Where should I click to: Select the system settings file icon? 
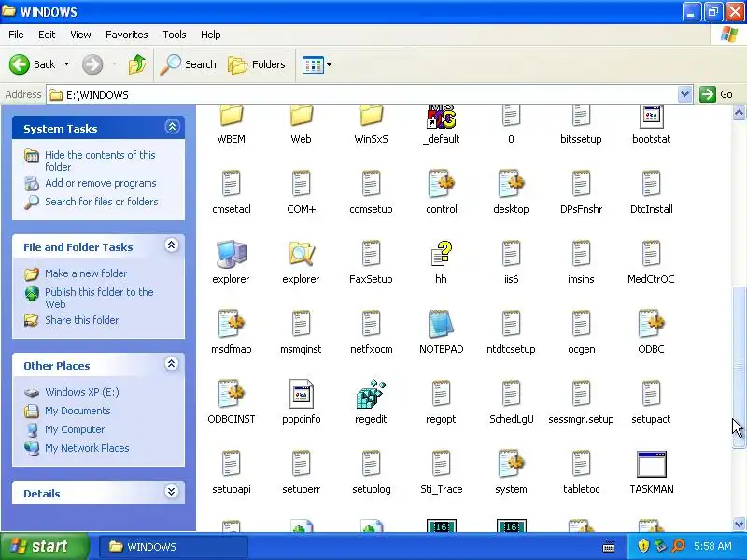511,464
